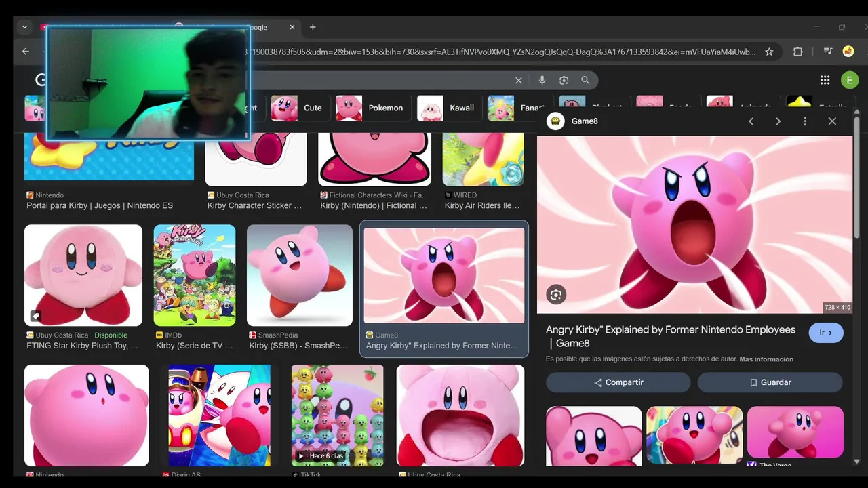Open The Verge related image thumbnail
This screenshot has width=868, height=488.
click(x=795, y=433)
